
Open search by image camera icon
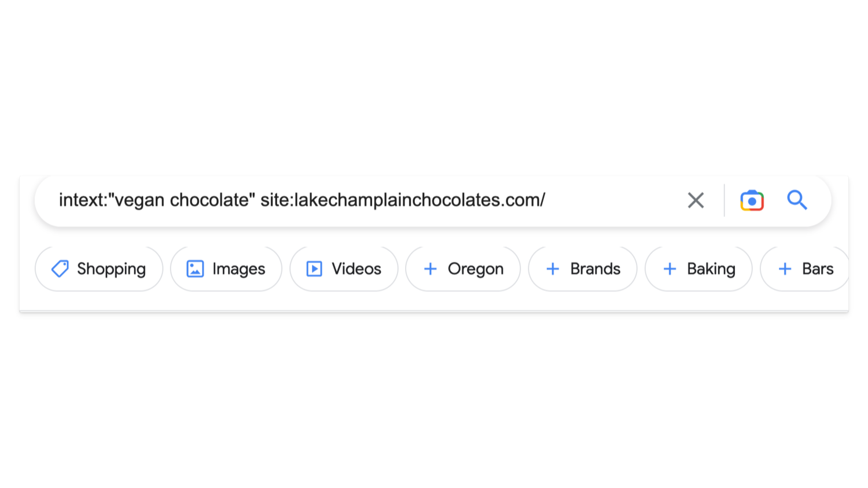coord(752,200)
